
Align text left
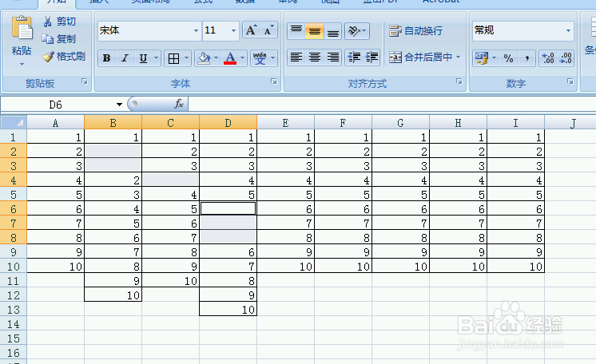[296, 57]
